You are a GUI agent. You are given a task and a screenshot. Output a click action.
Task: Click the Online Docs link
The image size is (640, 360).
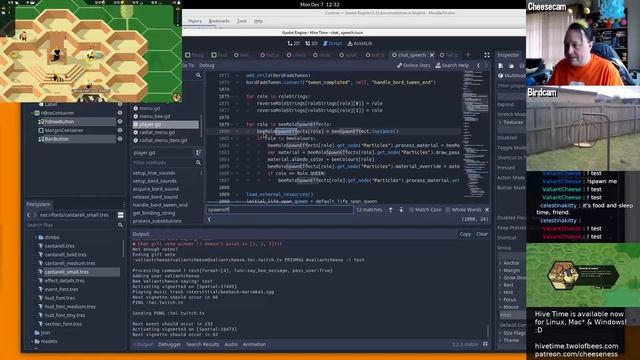(x=413, y=65)
